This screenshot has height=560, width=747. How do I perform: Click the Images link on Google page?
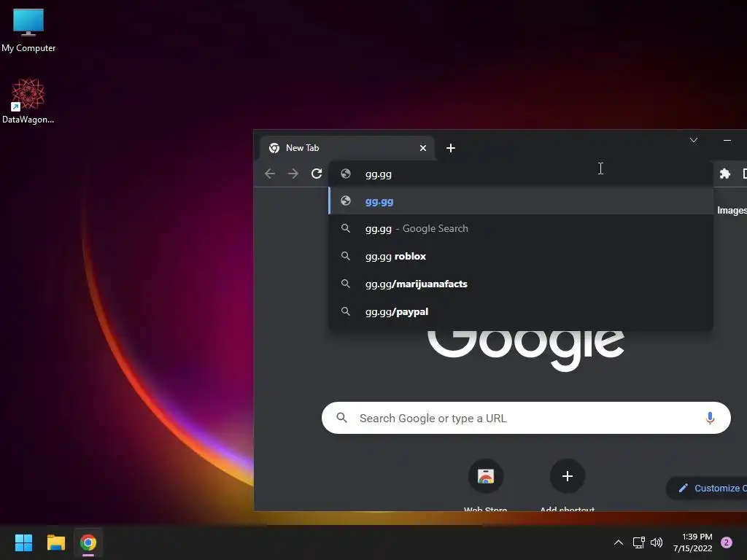[732, 211]
